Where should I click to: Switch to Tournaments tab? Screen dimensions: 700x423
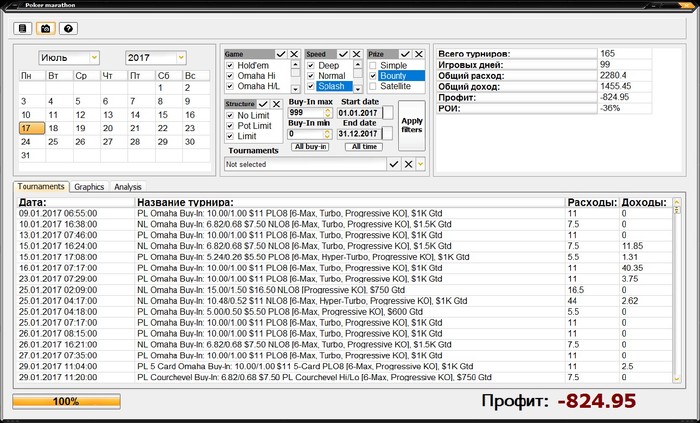41,187
